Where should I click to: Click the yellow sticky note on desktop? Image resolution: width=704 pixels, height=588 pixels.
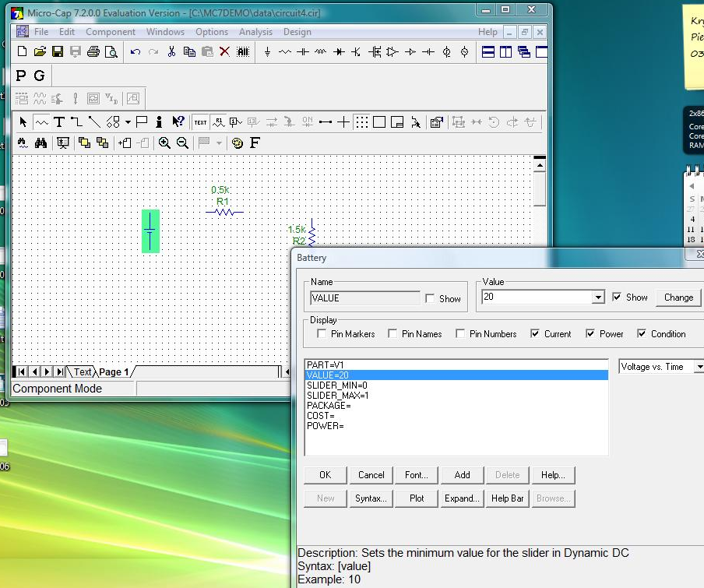click(x=693, y=45)
